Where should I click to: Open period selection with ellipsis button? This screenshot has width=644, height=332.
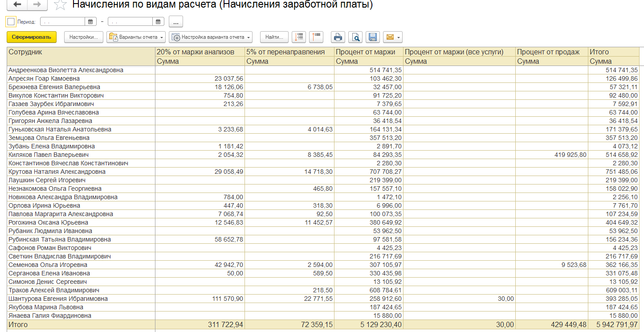click(x=176, y=21)
